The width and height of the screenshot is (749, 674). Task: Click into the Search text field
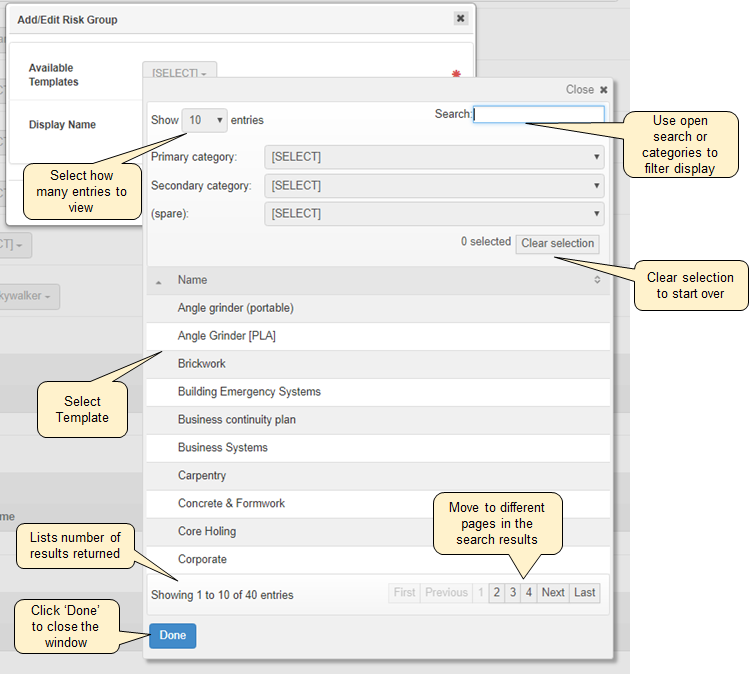539,115
